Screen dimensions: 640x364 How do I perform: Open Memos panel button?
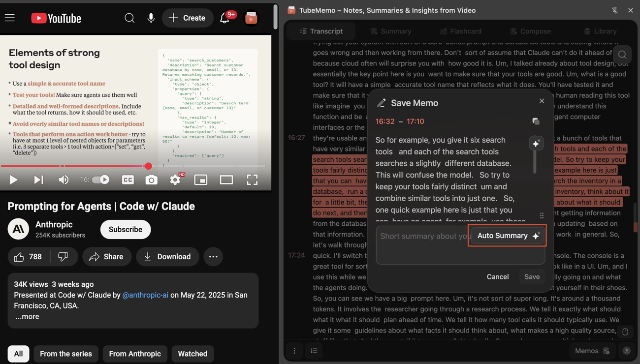pyautogui.click(x=592, y=351)
